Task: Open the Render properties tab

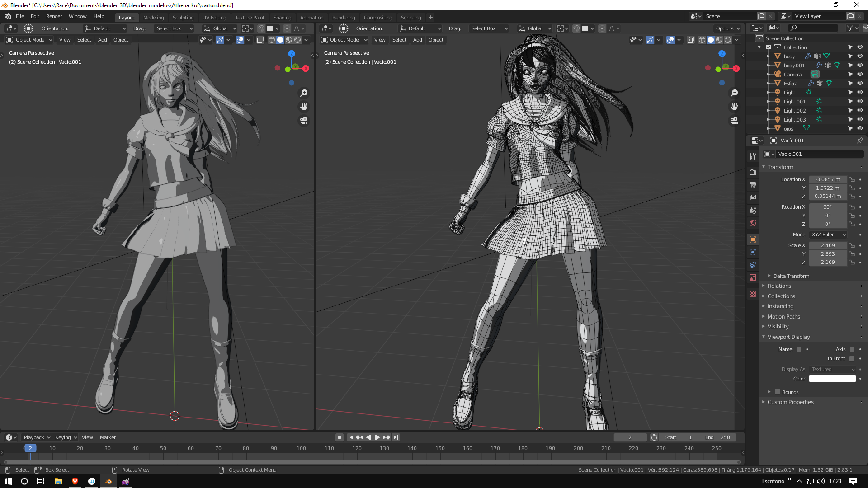Action: point(752,173)
